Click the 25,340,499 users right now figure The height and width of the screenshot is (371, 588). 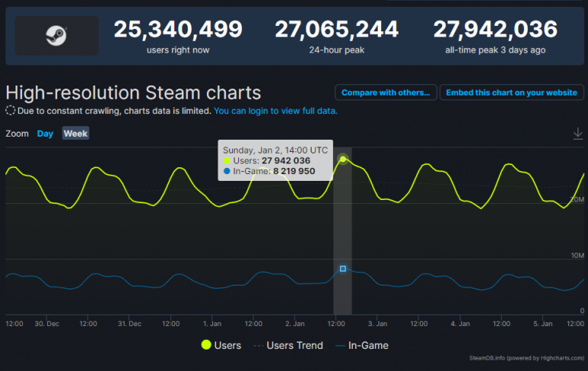pos(178,30)
